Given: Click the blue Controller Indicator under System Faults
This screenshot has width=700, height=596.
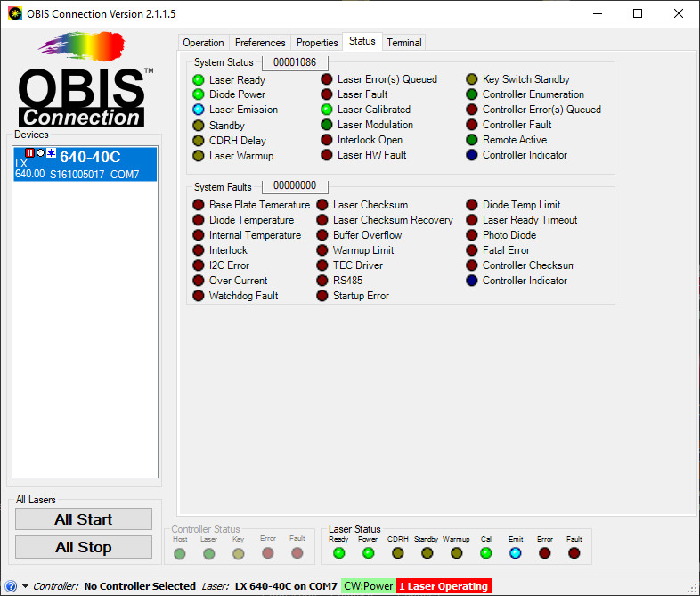Looking at the screenshot, I should click(x=472, y=282).
